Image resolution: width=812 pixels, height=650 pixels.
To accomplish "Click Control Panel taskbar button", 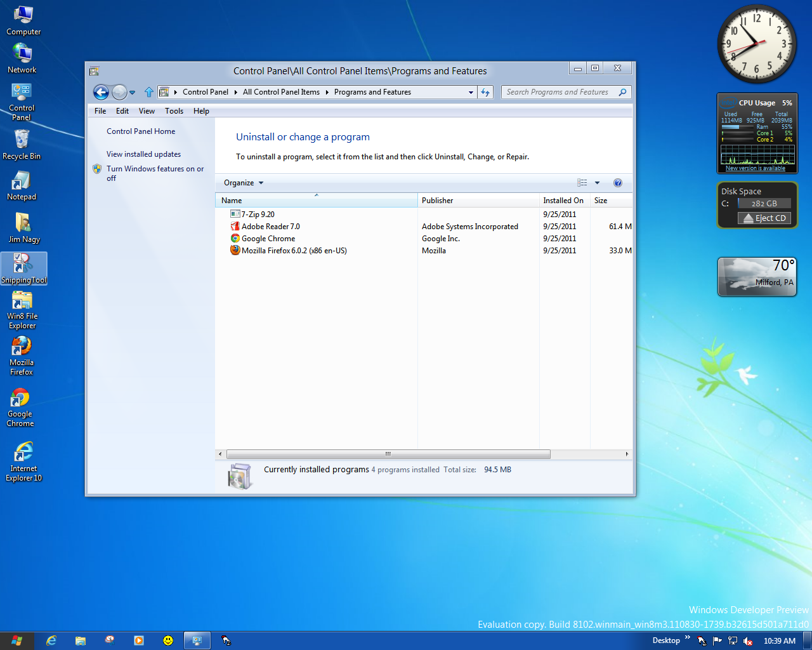I will (197, 640).
